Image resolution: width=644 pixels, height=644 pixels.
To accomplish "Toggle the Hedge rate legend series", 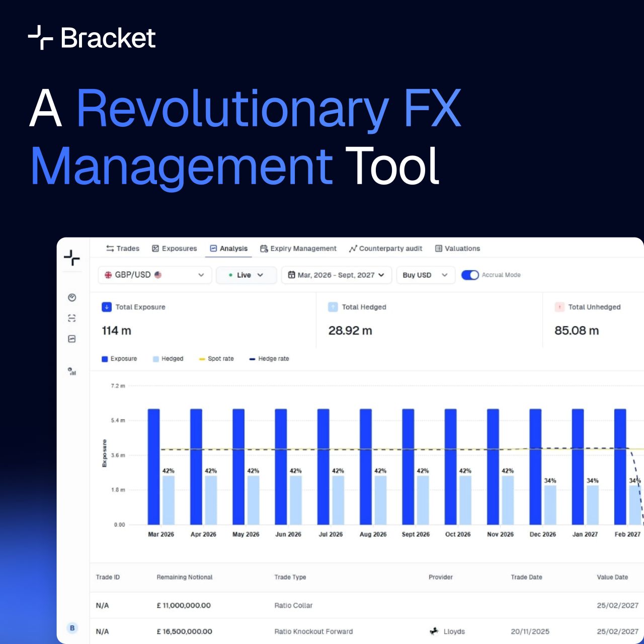I will (x=269, y=359).
